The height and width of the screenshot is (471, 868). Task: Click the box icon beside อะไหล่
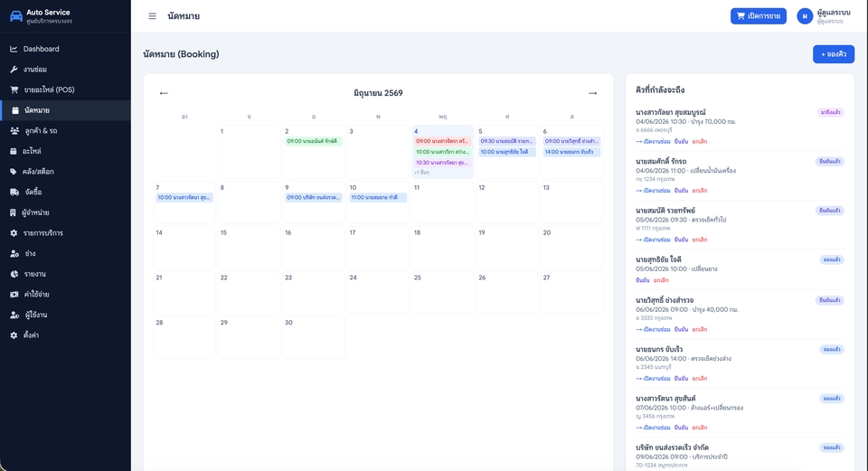coord(14,151)
